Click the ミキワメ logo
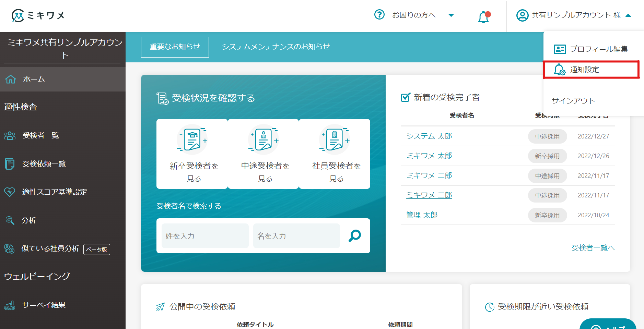The image size is (644, 329). 38,15
